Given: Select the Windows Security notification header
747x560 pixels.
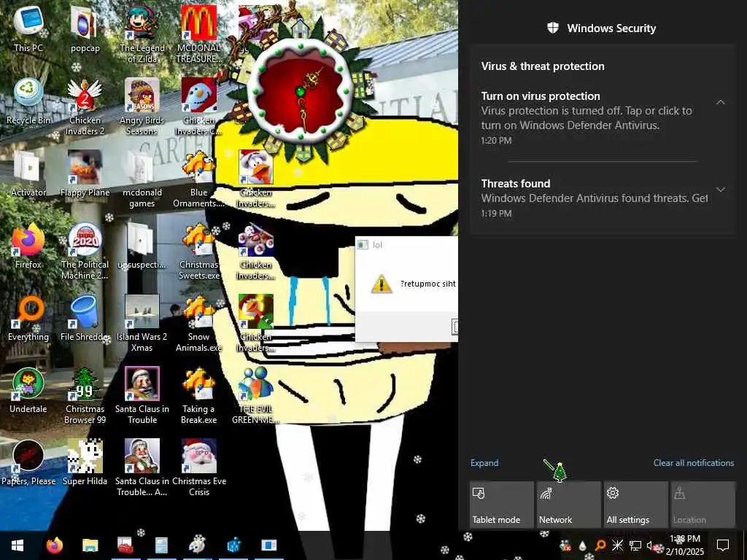Looking at the screenshot, I should [602, 28].
